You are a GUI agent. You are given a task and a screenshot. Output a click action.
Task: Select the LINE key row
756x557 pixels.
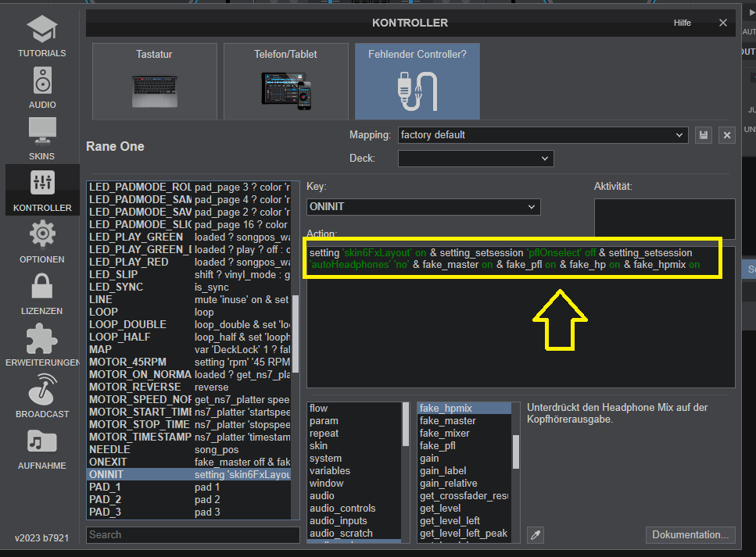point(189,299)
